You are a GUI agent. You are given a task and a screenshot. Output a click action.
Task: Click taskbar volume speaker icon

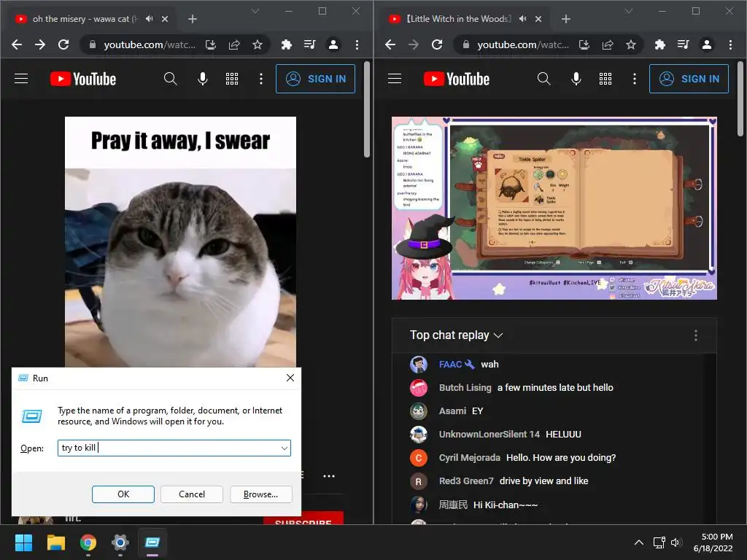pyautogui.click(x=676, y=542)
